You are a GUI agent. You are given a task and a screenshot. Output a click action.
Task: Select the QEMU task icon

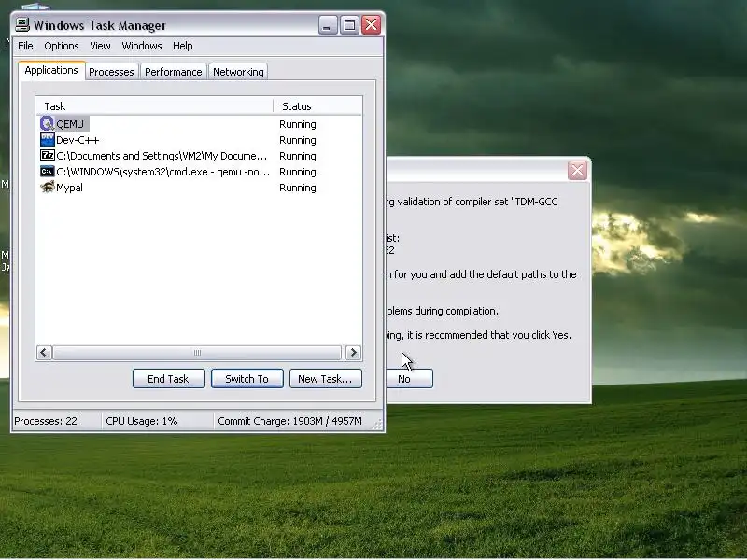tap(47, 124)
